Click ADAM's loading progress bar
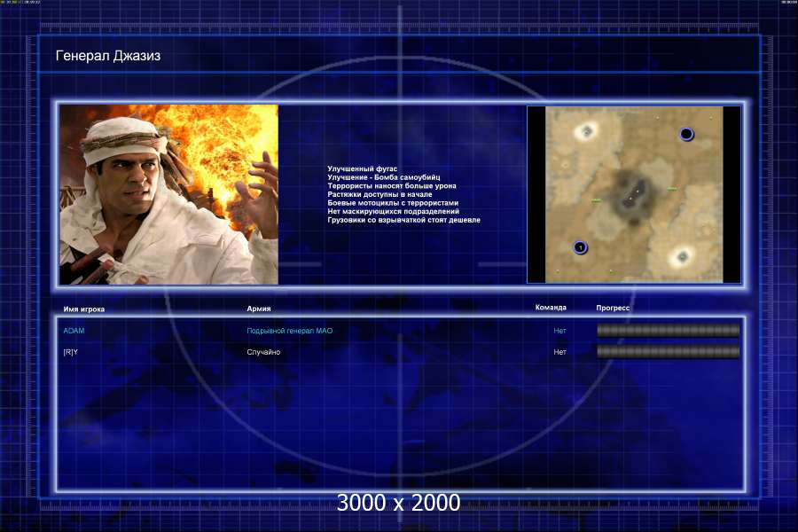798x532 pixels. [669, 331]
